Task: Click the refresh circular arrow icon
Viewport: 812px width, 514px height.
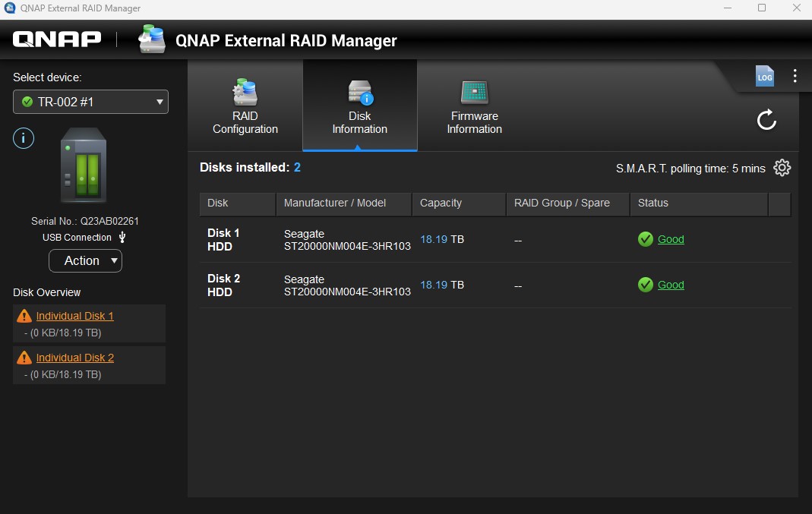Action: coord(766,119)
